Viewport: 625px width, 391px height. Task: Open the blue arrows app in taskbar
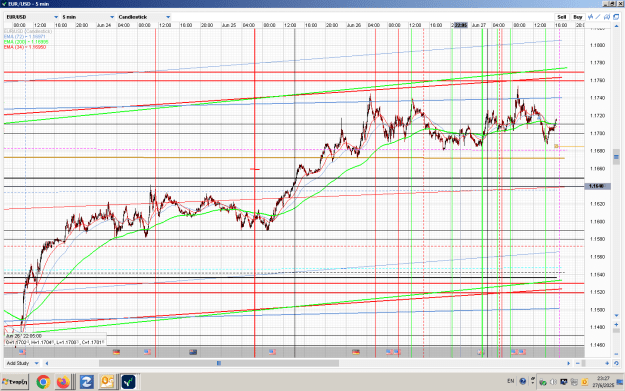[x=86, y=382]
